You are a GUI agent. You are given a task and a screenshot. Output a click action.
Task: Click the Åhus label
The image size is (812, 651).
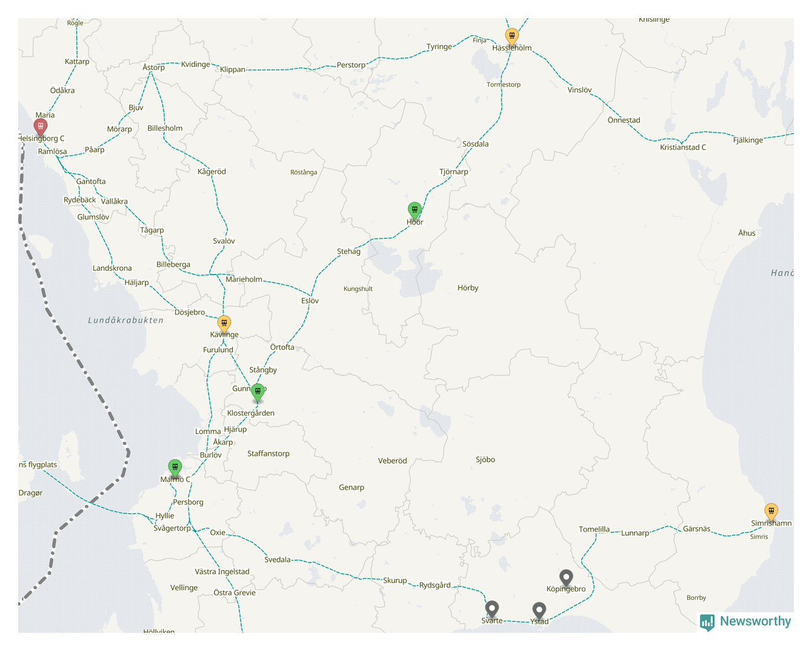click(747, 233)
